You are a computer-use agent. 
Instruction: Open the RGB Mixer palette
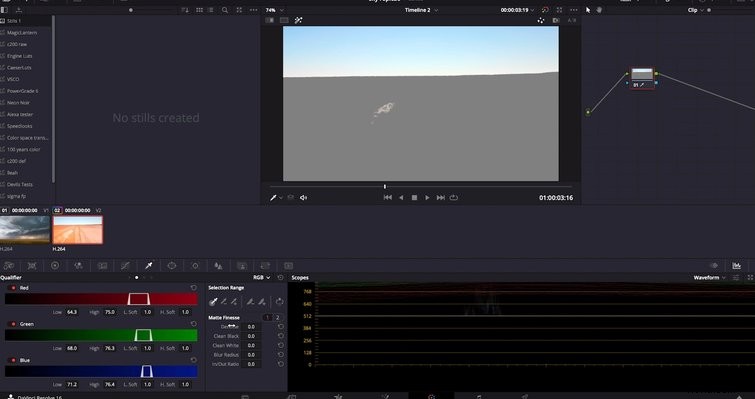78,266
